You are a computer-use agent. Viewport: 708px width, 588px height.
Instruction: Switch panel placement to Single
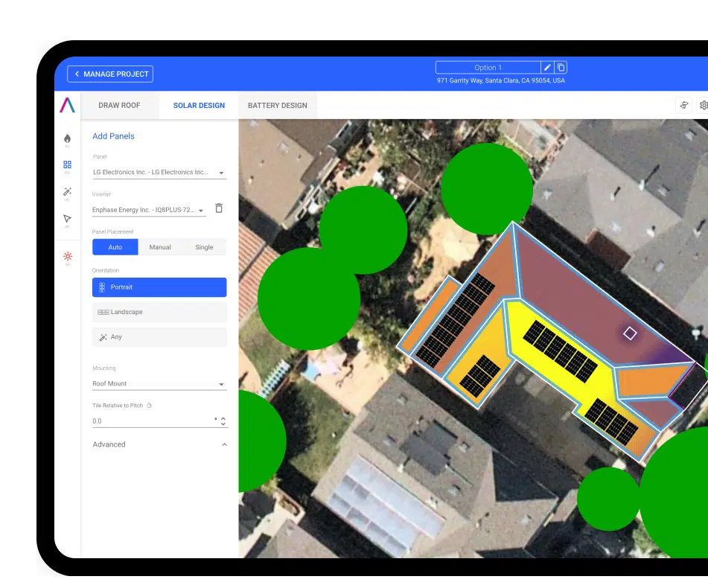[x=204, y=247]
